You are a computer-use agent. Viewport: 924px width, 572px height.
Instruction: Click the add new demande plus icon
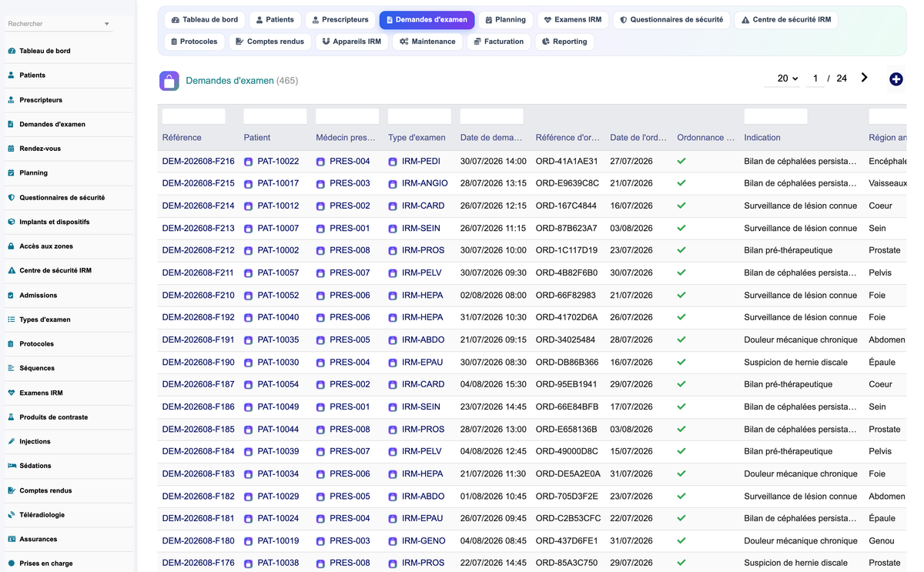click(896, 79)
